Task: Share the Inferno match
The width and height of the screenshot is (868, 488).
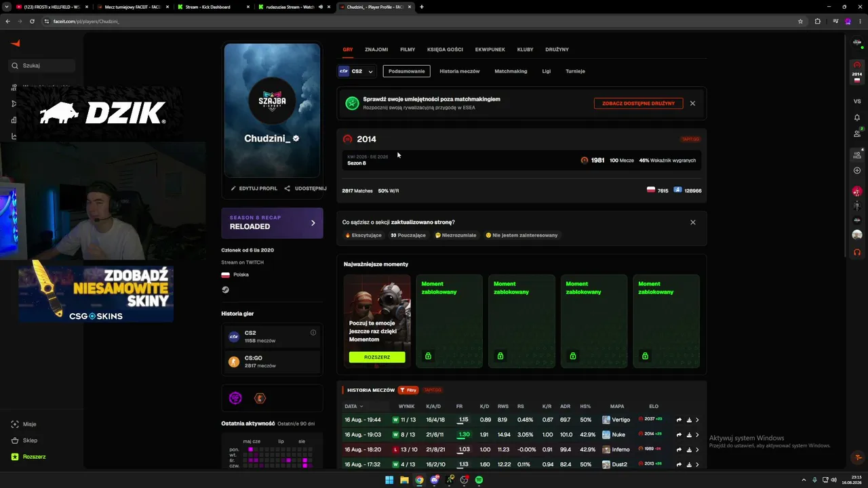Action: (x=679, y=449)
